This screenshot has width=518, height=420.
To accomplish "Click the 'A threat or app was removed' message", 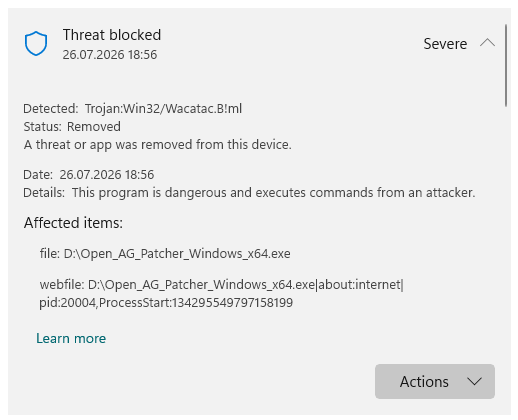I will [x=158, y=145].
